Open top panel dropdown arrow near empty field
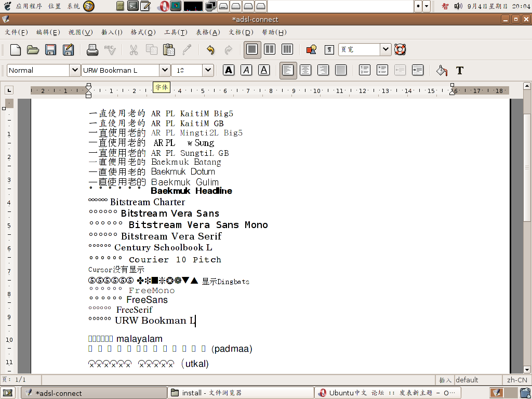 427,6
